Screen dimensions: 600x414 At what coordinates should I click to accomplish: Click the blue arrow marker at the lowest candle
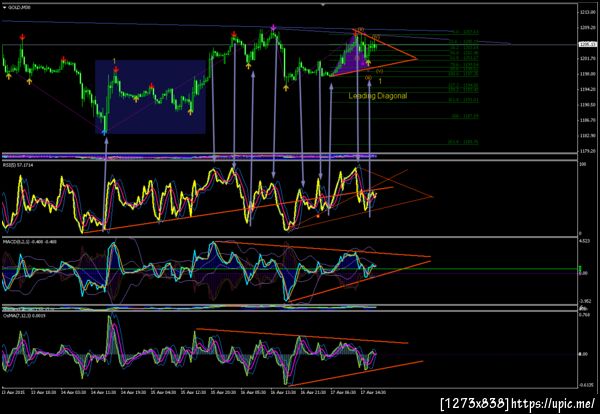pos(104,132)
